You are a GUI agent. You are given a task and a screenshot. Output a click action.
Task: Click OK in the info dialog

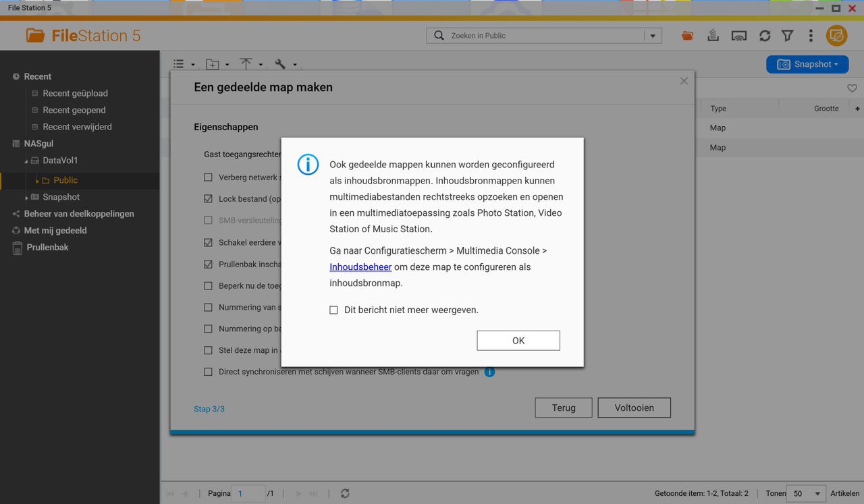pyautogui.click(x=518, y=341)
